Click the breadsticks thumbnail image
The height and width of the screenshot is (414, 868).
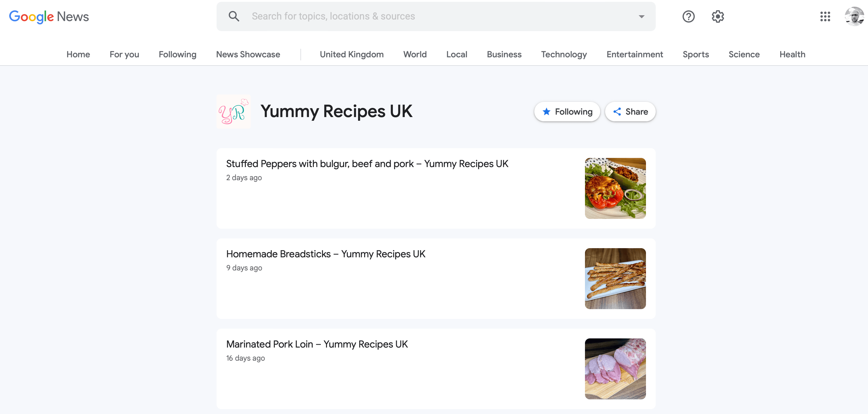click(615, 279)
